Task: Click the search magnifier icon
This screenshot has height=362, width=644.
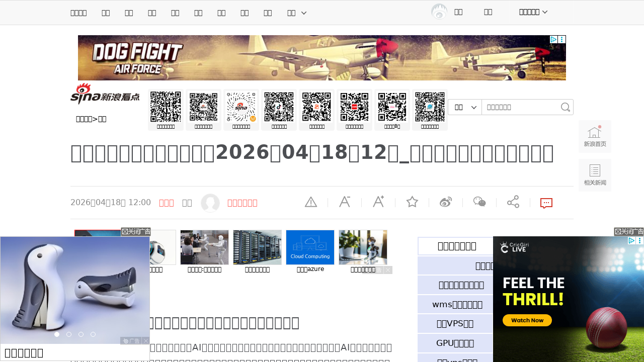Action: [566, 107]
